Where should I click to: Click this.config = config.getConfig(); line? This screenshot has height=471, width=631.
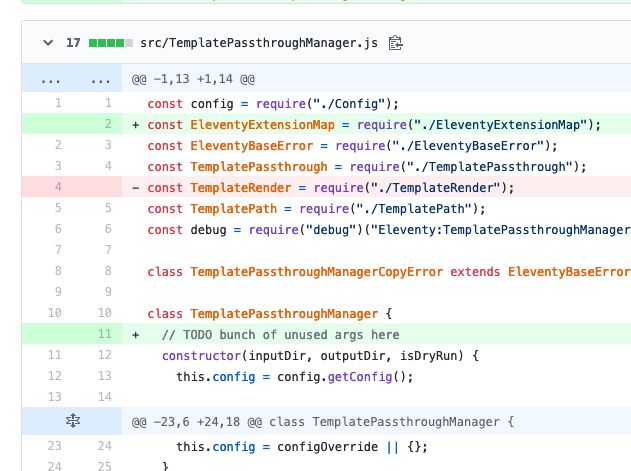(295, 376)
